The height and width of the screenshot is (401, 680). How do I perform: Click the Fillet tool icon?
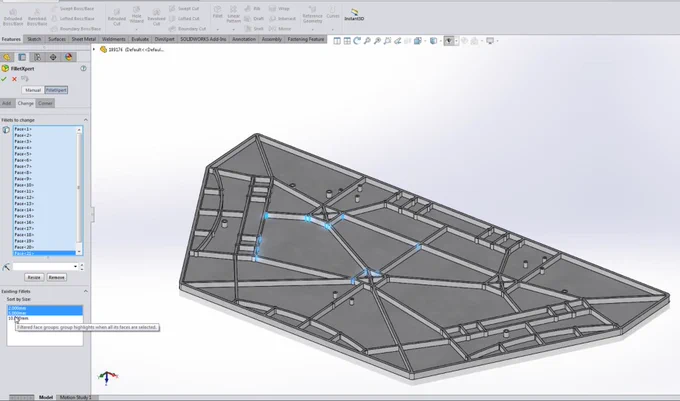pyautogui.click(x=218, y=12)
